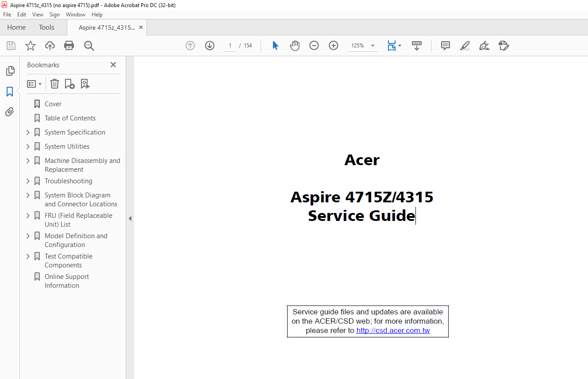
Task: Switch to the Tools tab
Action: [46, 27]
